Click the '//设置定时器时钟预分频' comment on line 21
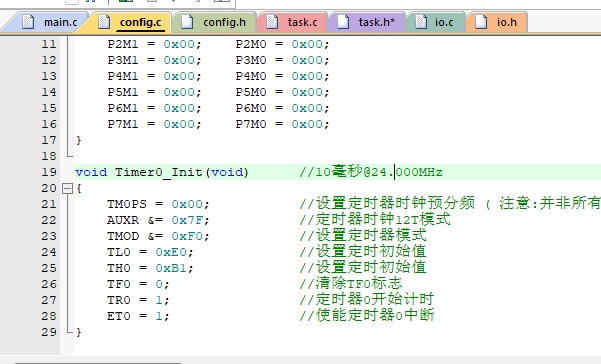Image resolution: width=601 pixels, height=364 pixels. 387,203
